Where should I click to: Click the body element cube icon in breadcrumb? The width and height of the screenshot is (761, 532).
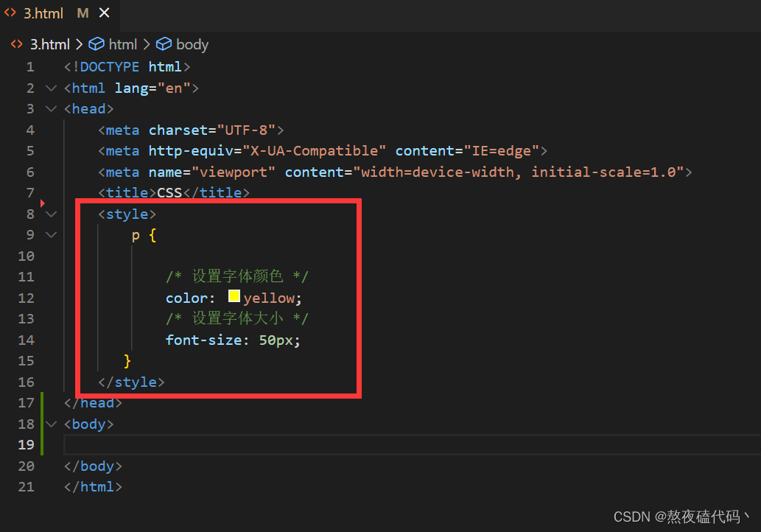(x=164, y=44)
